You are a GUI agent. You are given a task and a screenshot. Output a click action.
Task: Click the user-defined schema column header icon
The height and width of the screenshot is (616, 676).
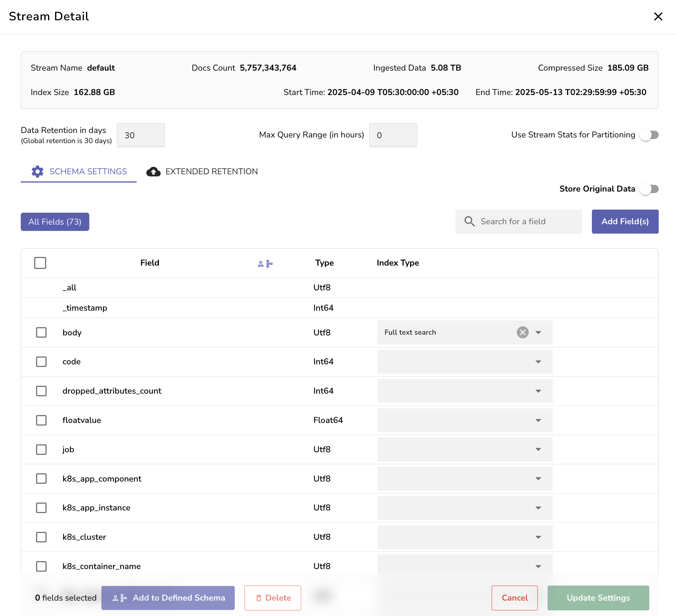point(265,264)
